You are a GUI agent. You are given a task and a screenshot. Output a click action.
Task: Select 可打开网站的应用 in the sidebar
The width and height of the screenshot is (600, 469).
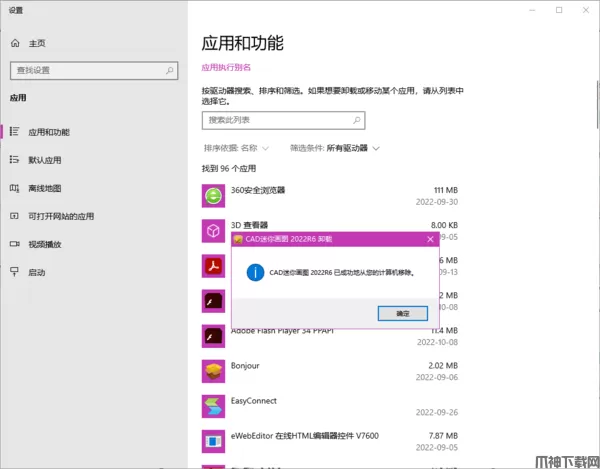tap(61, 217)
